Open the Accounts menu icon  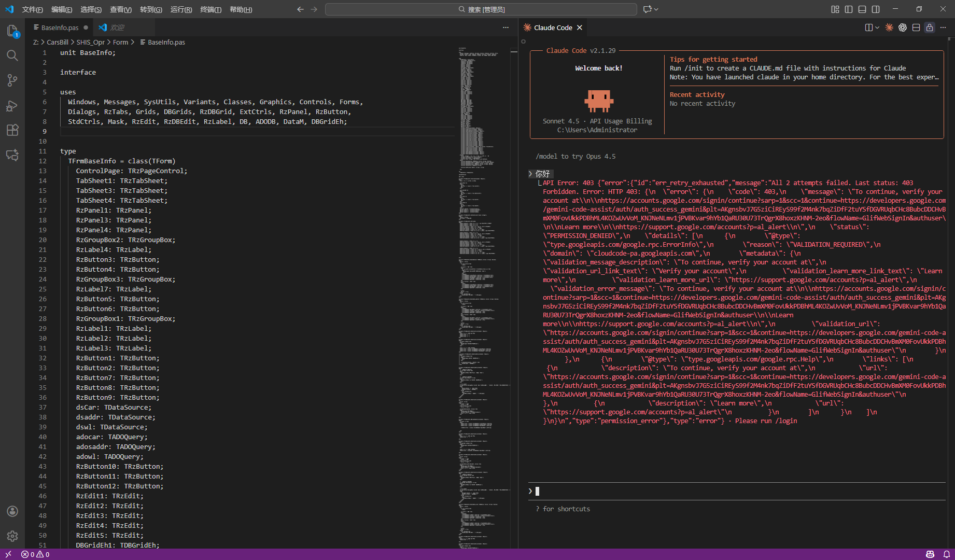click(x=12, y=511)
